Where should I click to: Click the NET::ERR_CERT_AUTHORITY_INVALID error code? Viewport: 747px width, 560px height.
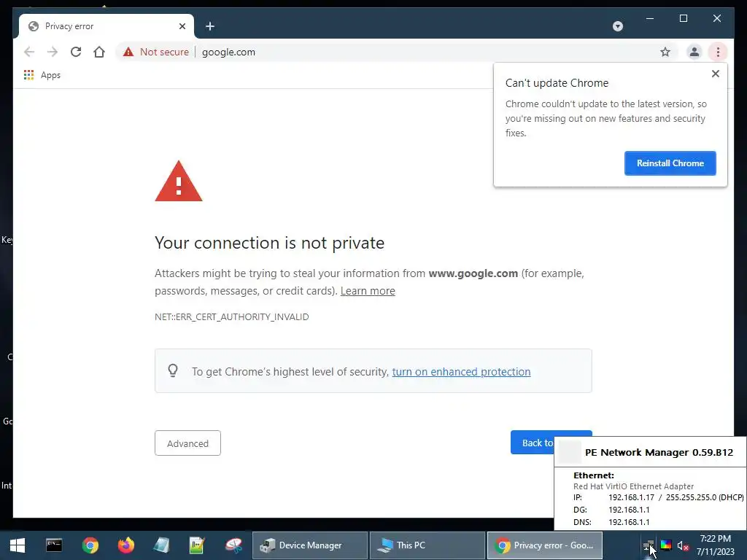231,316
